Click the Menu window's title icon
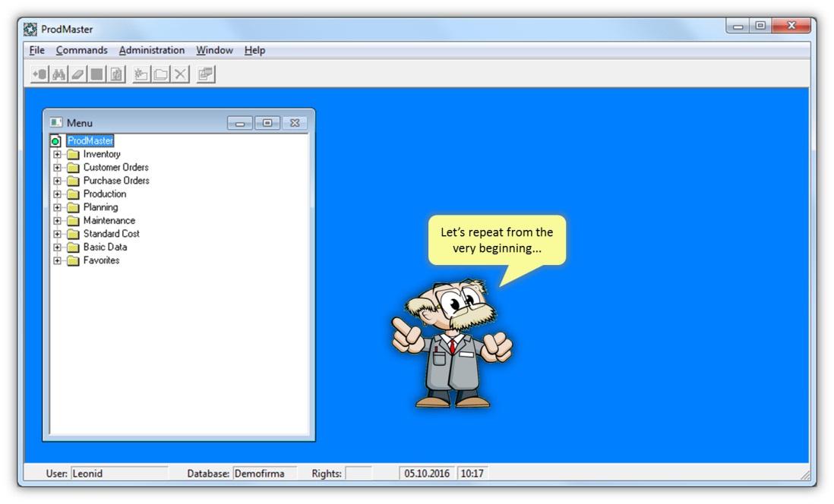The width and height of the screenshot is (834, 504). click(x=56, y=123)
